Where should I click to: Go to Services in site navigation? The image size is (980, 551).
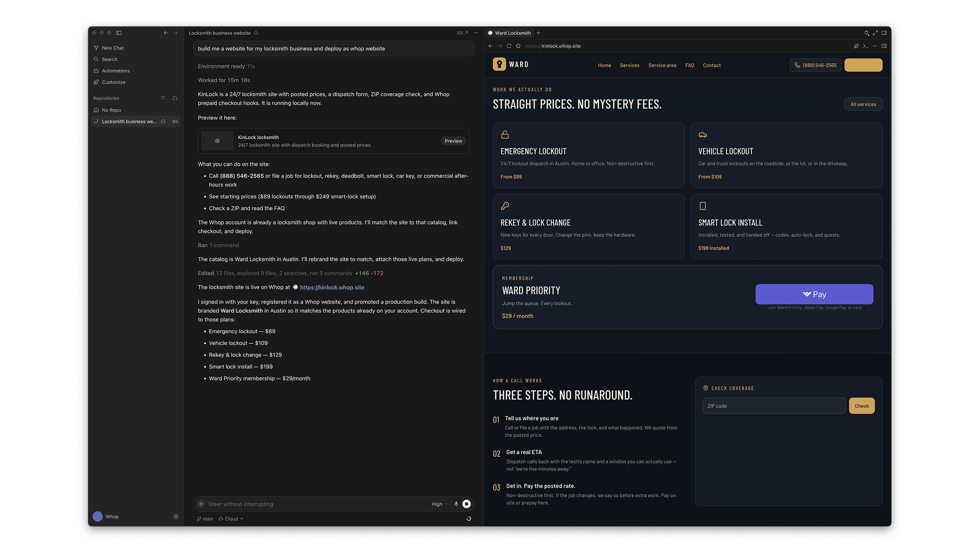pos(630,65)
